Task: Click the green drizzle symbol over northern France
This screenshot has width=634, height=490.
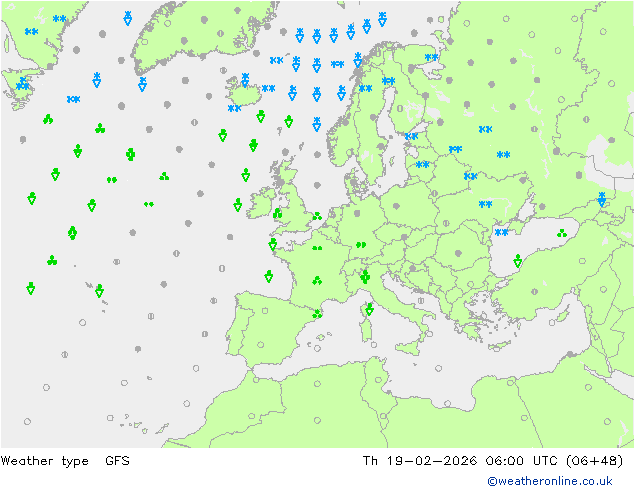Action: pyautogui.click(x=317, y=248)
